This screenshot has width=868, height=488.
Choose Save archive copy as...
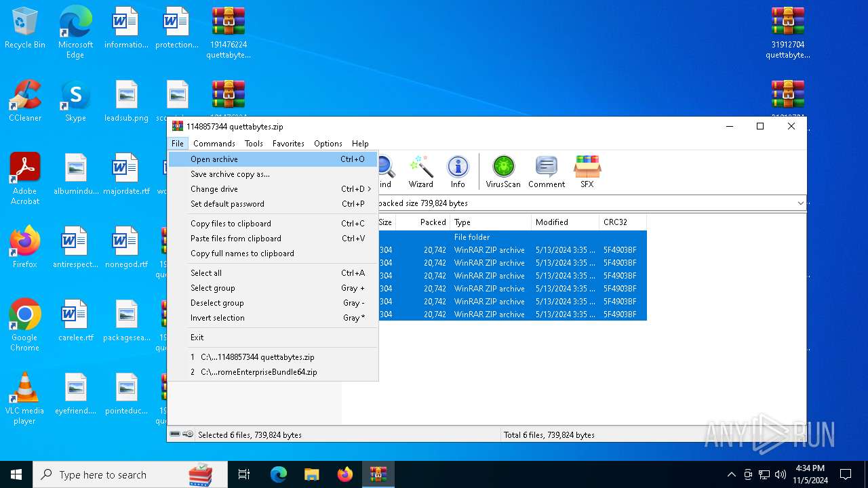click(x=272, y=174)
